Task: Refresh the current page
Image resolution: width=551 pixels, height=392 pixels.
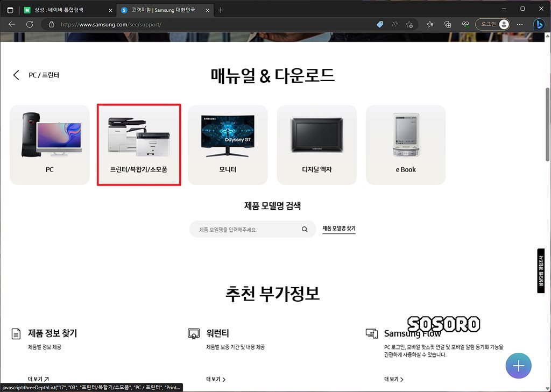Action: [x=30, y=24]
